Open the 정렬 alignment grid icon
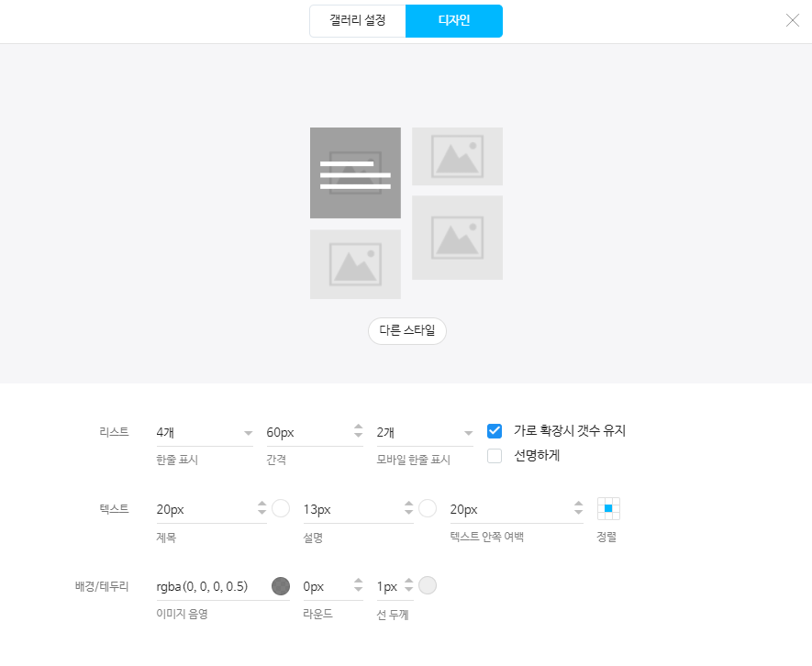Viewport: 812px width, 666px height. 608,508
